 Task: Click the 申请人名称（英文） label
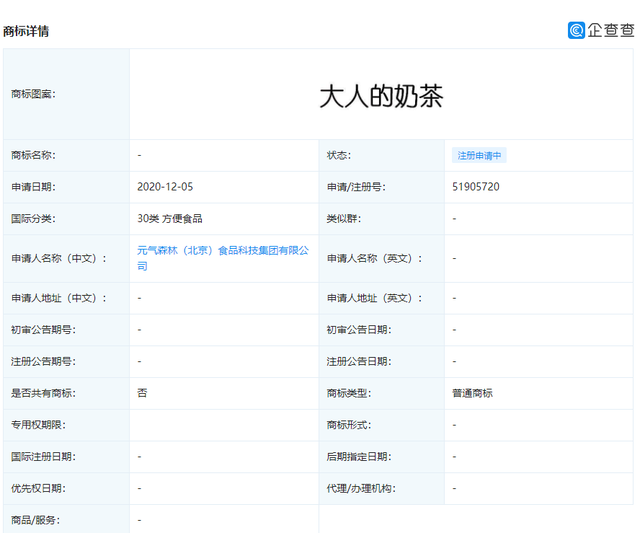point(374,258)
